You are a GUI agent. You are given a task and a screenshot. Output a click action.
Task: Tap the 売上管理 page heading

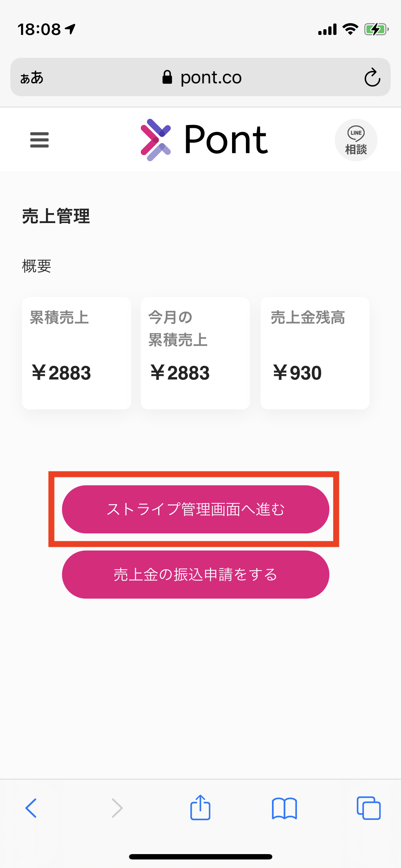[x=56, y=216]
